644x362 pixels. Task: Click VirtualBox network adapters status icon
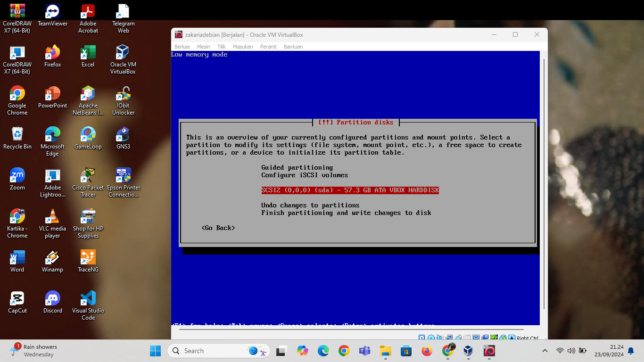449,337
